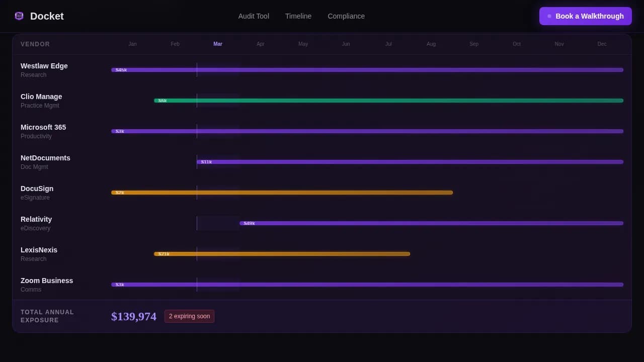Screen dimensions: 644x362
Task: Click the Doc Mgmt category label
Action: click(x=34, y=167)
